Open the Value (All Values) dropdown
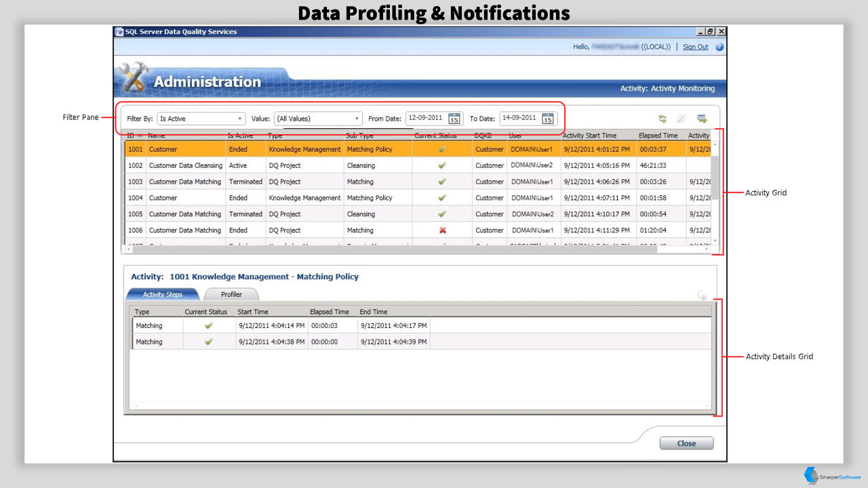 point(318,119)
